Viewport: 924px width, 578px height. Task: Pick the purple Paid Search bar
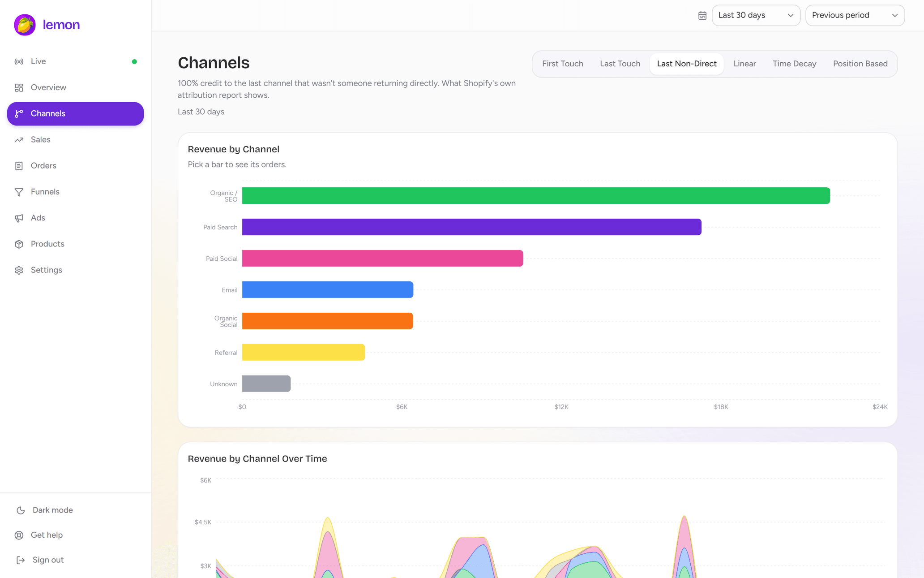(x=472, y=227)
